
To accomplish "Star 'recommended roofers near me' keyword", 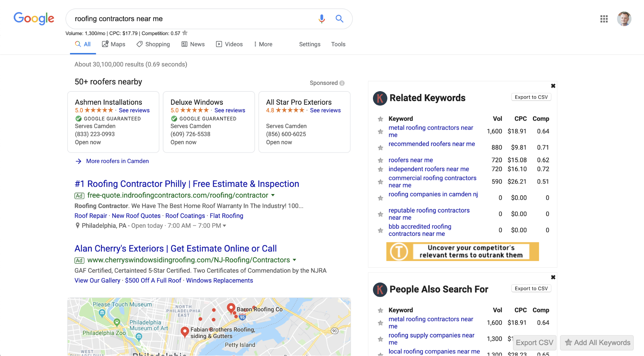I will click(380, 148).
